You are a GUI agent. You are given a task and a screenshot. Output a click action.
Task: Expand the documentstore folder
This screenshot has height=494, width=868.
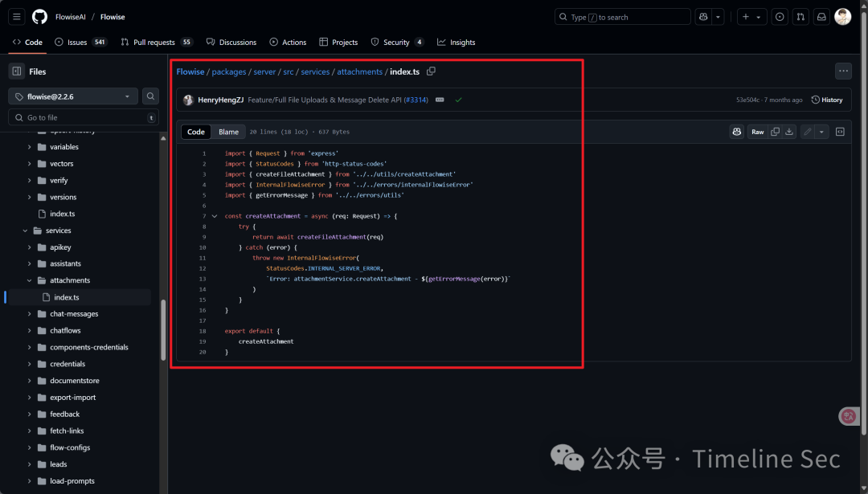pyautogui.click(x=30, y=381)
